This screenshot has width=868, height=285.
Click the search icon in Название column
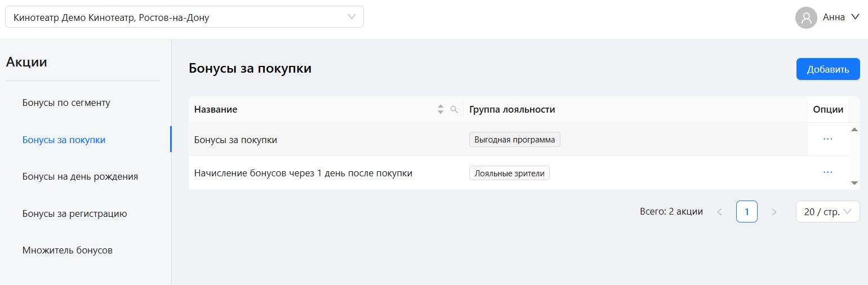pos(454,110)
